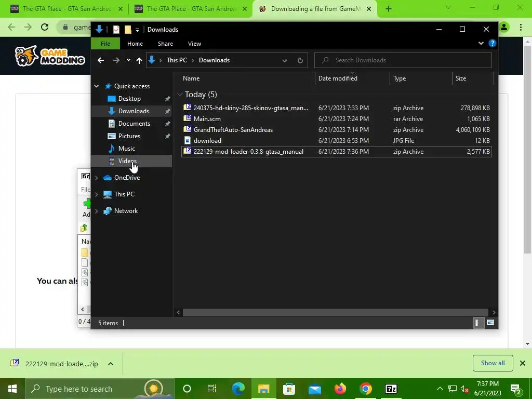Refresh the Downloads folder
The image size is (532, 399).
click(300, 60)
